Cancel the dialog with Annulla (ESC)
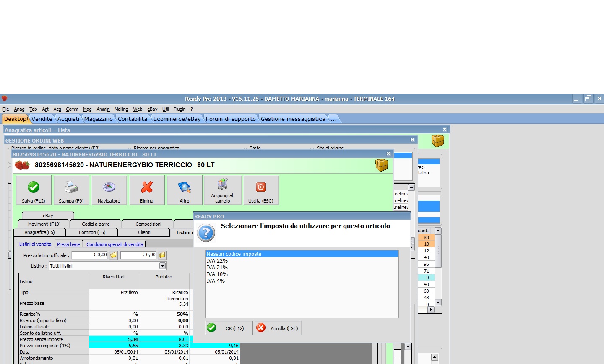 (x=278, y=328)
